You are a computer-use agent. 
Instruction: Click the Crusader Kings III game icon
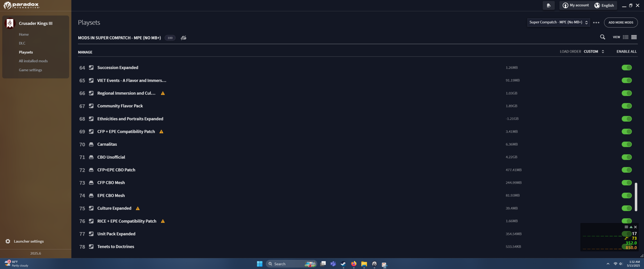[x=10, y=23]
